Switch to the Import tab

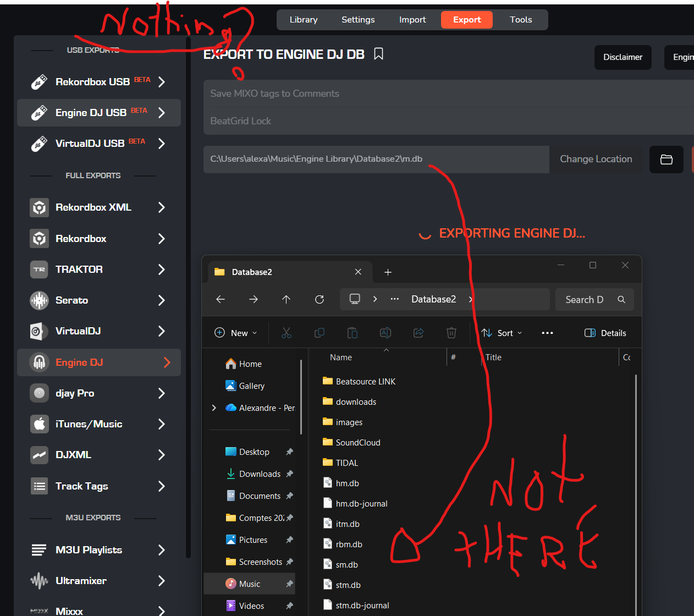coord(412,20)
